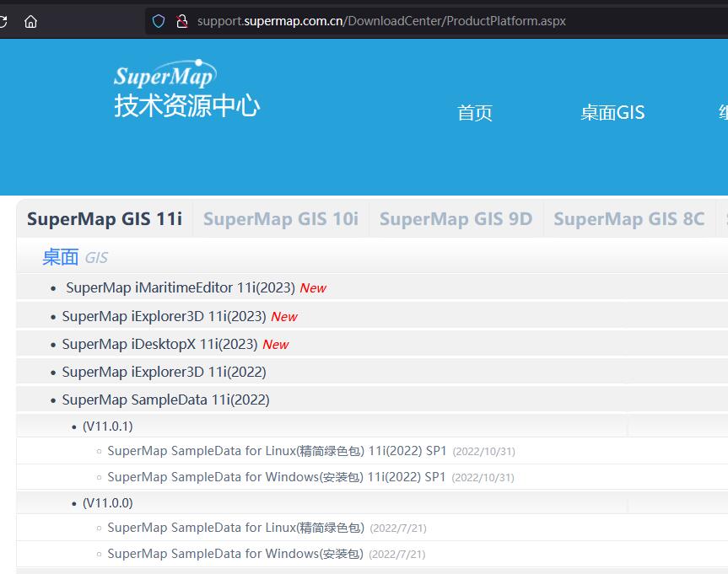Expand SuperMap iMaritimeEditor 11i(2023)
This screenshot has width=728, height=574.
click(x=181, y=287)
